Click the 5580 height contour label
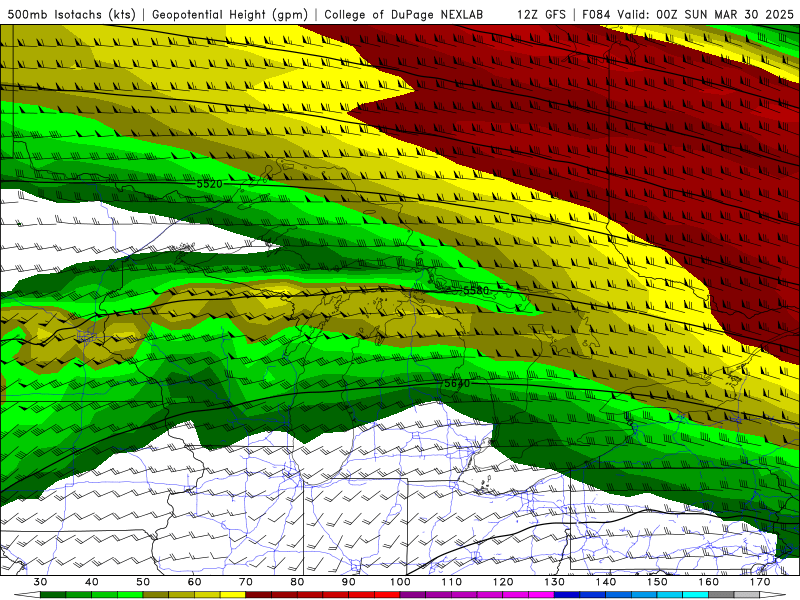The height and width of the screenshot is (600, 800). point(476,290)
